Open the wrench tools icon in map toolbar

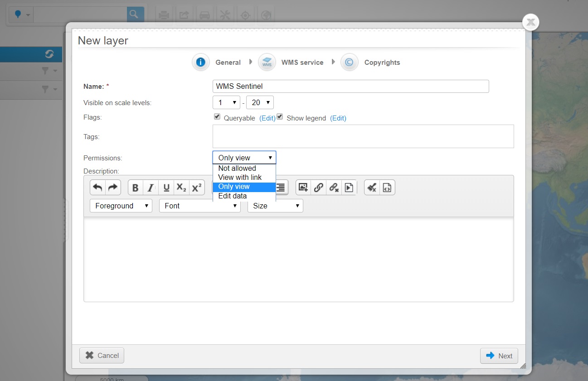225,15
